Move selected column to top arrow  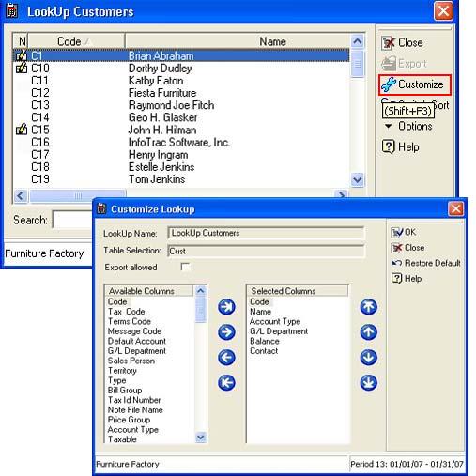pyautogui.click(x=368, y=307)
